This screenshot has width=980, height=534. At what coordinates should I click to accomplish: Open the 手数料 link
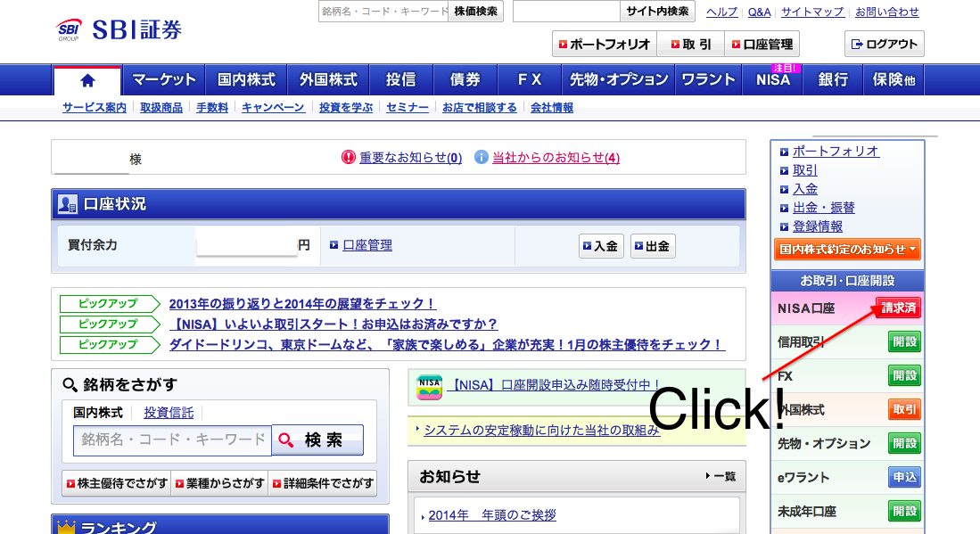pyautogui.click(x=212, y=108)
